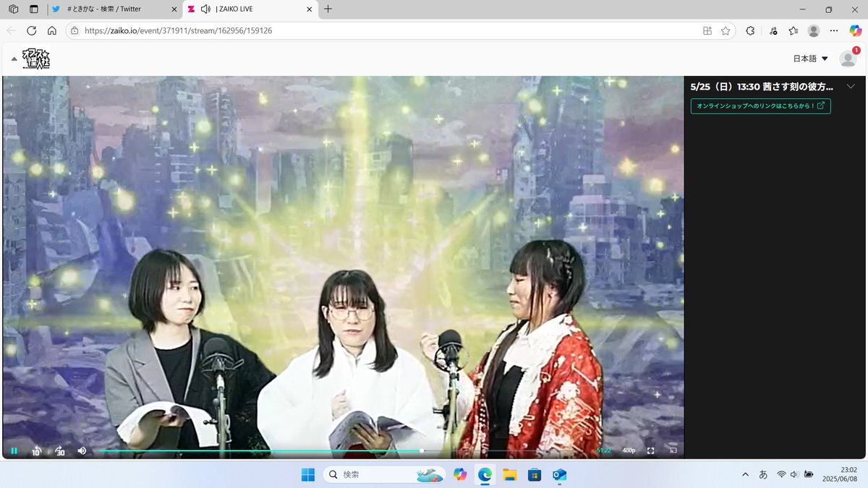Click the 51:22 time display
Screen dimensions: 868x488
[603, 450]
